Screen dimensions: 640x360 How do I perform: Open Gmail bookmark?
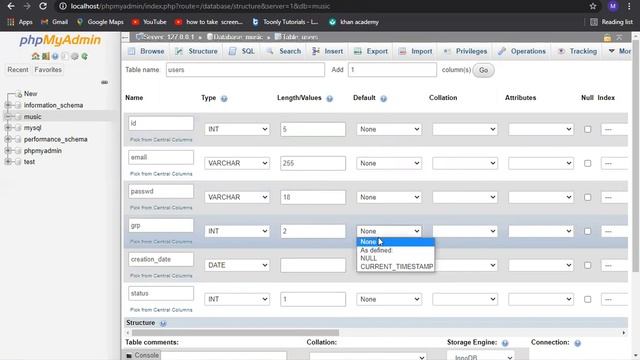pos(55,22)
